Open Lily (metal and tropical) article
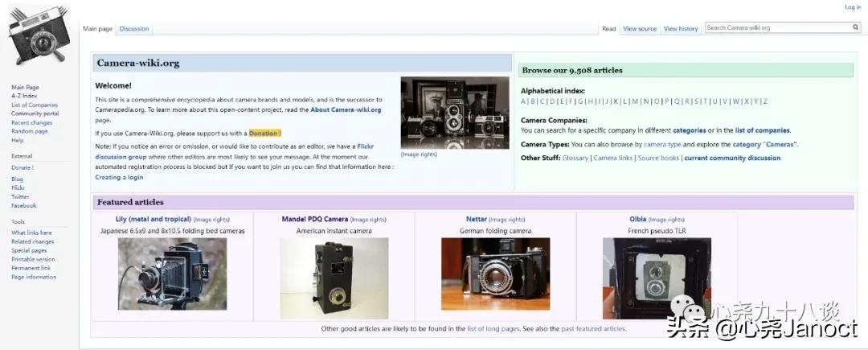This screenshot has width=868, height=350. point(154,220)
